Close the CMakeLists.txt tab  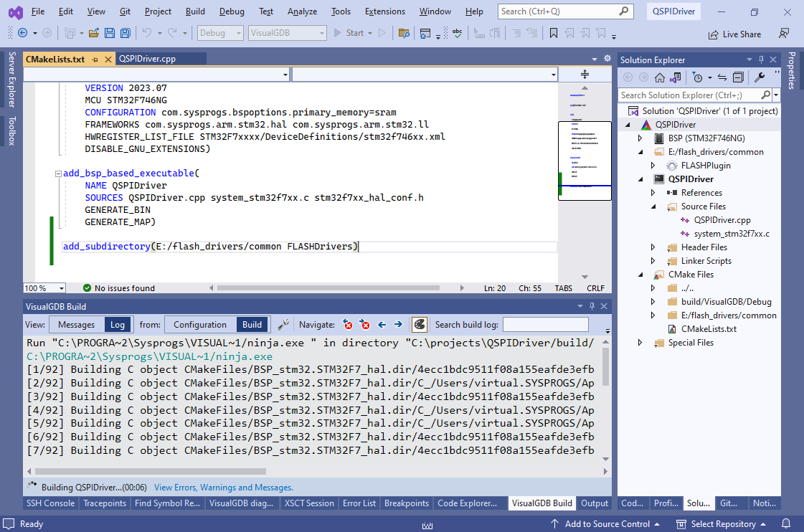(x=108, y=60)
